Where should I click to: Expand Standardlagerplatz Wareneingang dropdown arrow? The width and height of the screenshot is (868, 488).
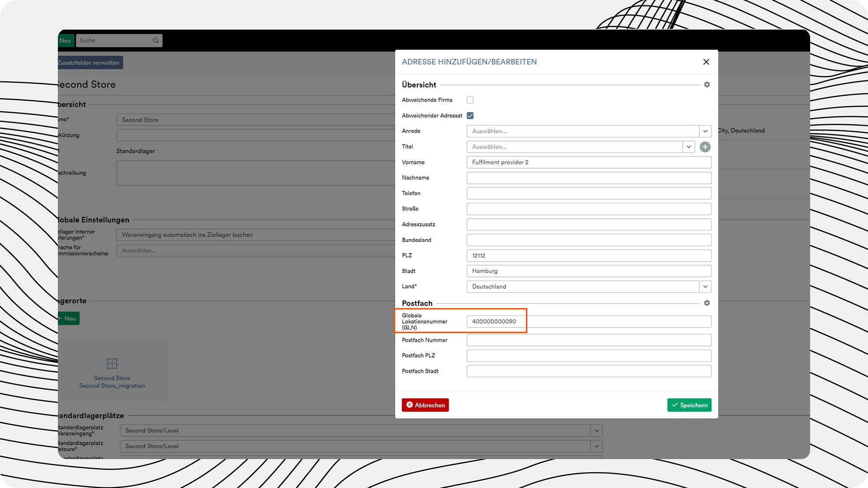596,431
